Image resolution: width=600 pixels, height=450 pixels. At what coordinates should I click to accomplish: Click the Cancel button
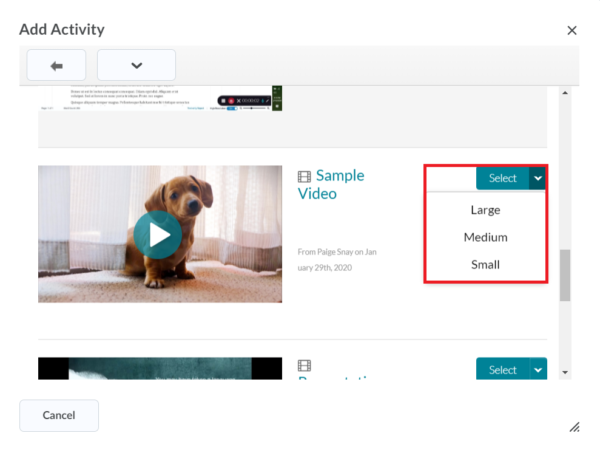59,415
